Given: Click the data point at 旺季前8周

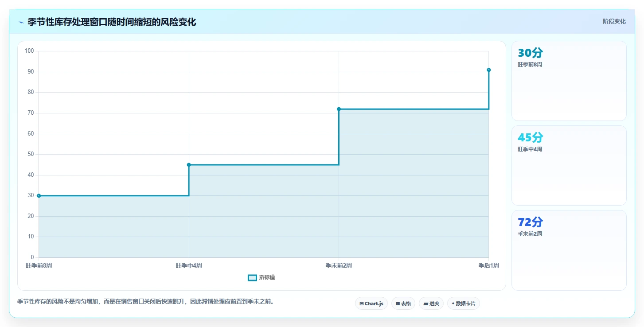Looking at the screenshot, I should click(x=39, y=195).
